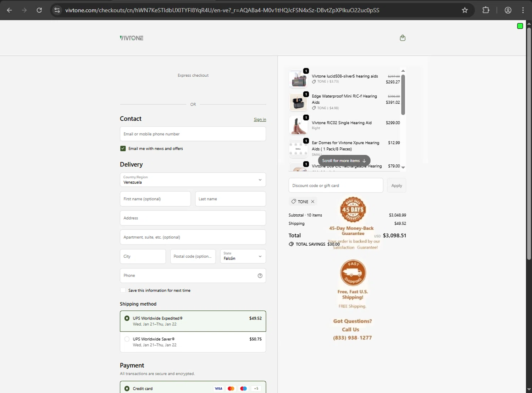The width and height of the screenshot is (532, 393).
Task: Click Ear Domes for Vivtone Xpure thumbnail
Action: point(298,149)
